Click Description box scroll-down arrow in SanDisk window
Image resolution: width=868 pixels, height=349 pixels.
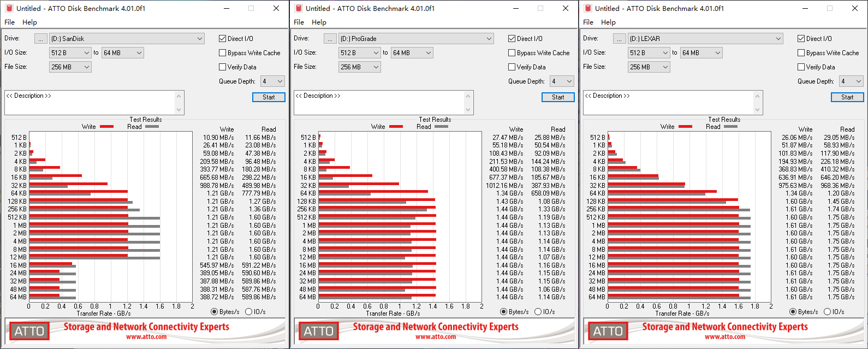(x=179, y=110)
